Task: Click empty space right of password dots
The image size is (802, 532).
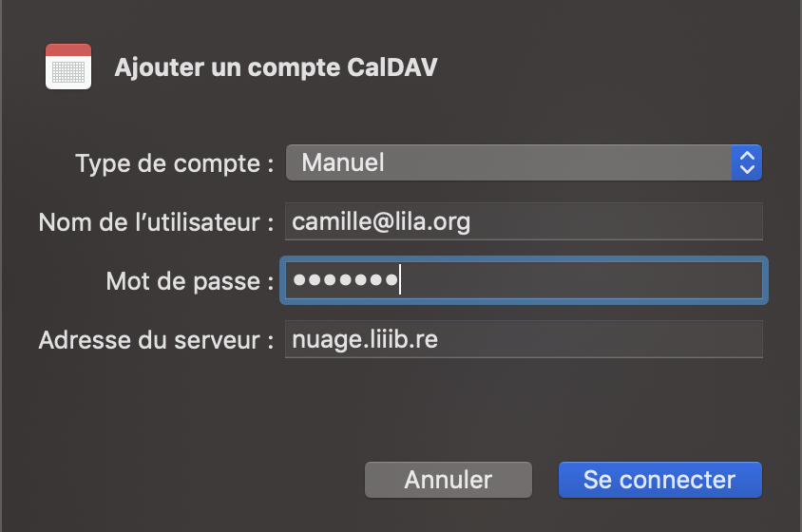Action: pyautogui.click(x=581, y=280)
